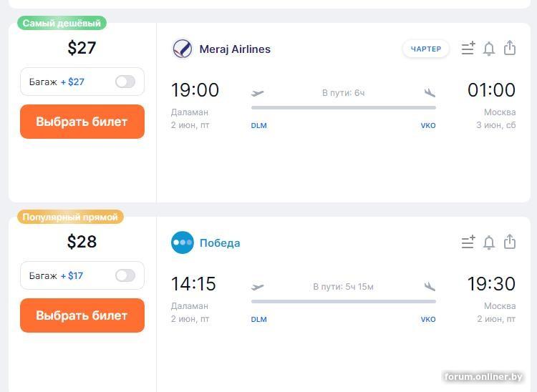
Task: Click the 14:15 departure time of Победа
Action: pos(193,284)
